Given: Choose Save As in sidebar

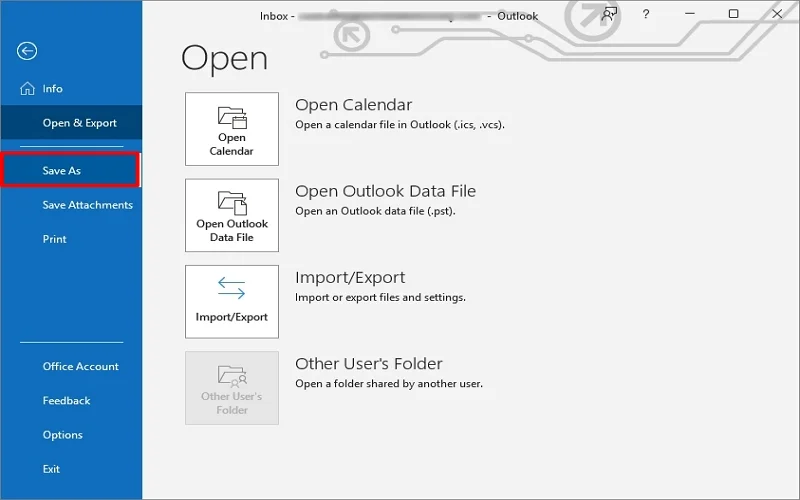Looking at the screenshot, I should click(70, 170).
